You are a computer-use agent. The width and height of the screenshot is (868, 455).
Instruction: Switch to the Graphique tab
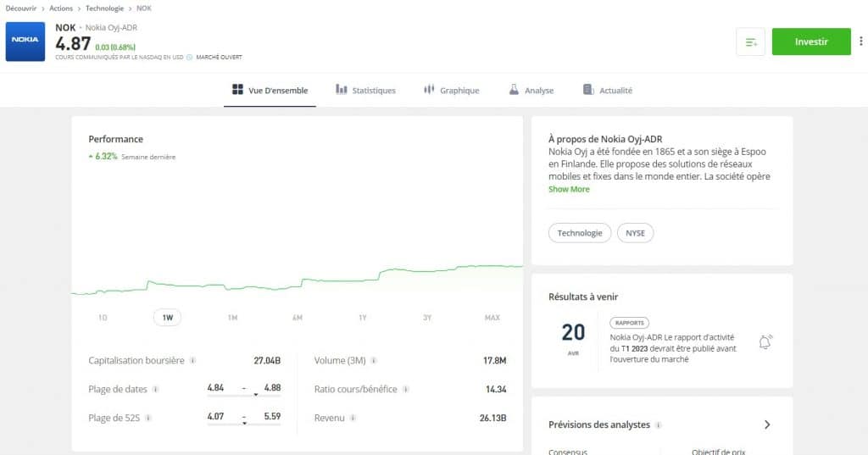[x=451, y=90]
